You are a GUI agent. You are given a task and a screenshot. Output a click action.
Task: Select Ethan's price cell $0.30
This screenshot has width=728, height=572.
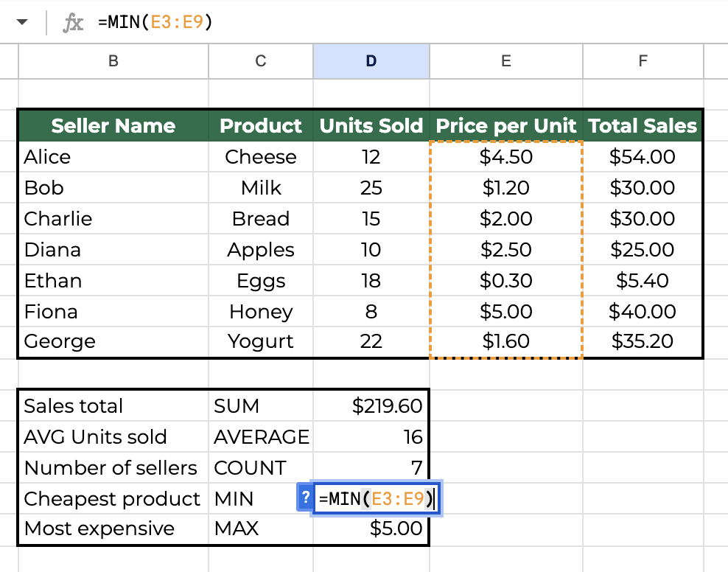[x=505, y=281]
